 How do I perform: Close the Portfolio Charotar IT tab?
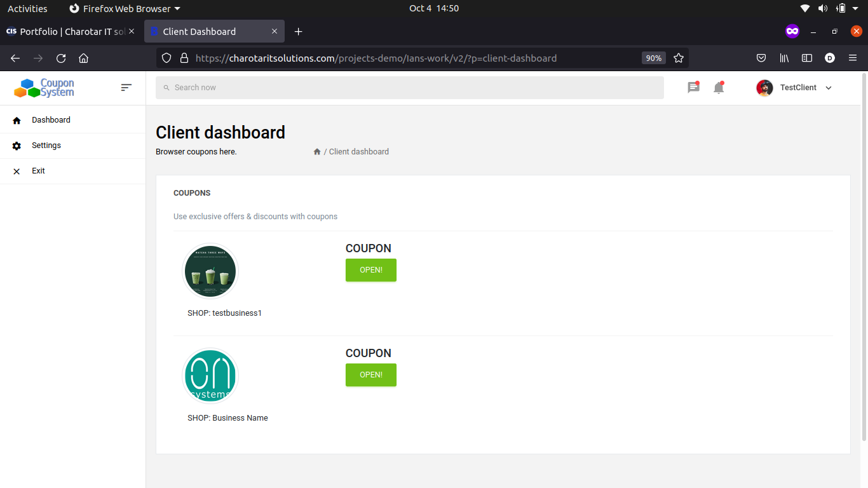132,31
